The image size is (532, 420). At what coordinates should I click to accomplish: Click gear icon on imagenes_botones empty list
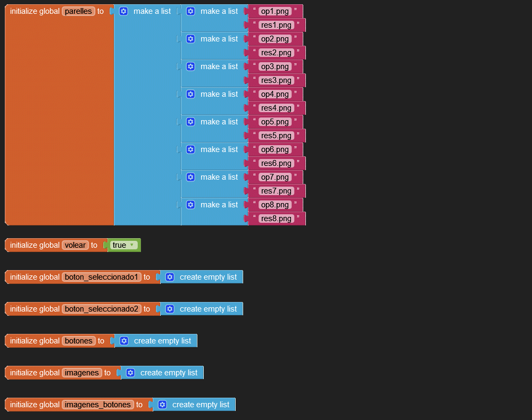pos(162,405)
